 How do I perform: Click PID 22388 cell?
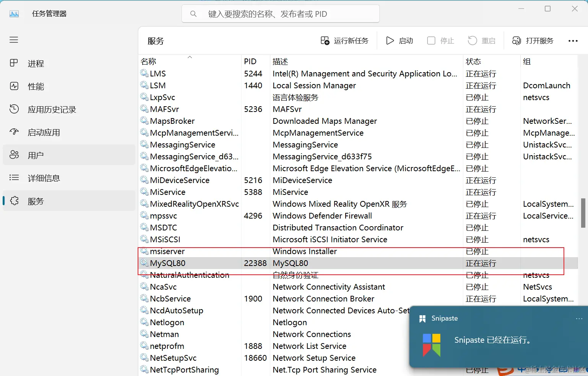(255, 263)
